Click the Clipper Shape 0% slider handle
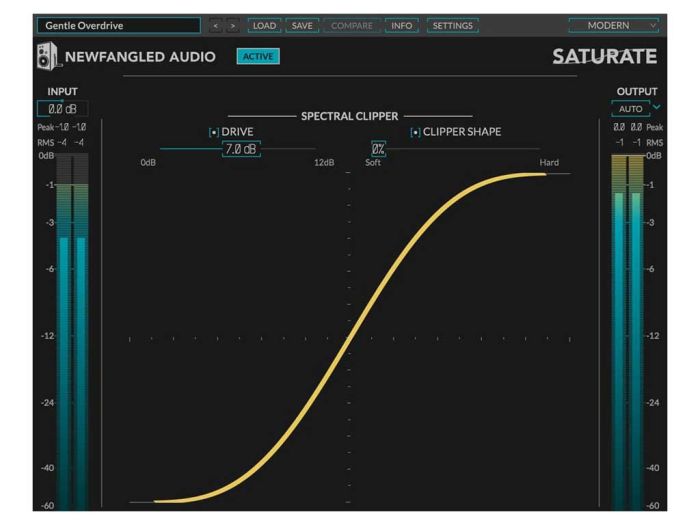 [x=378, y=149]
